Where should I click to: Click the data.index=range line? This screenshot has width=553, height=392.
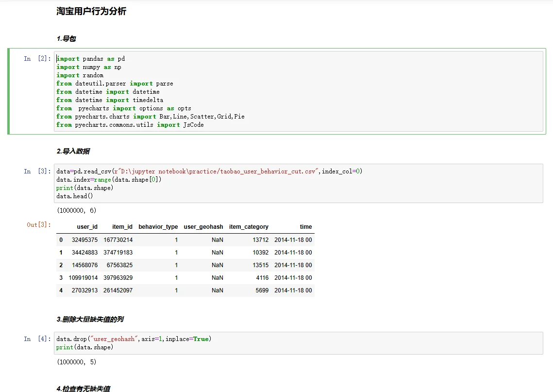pos(109,180)
